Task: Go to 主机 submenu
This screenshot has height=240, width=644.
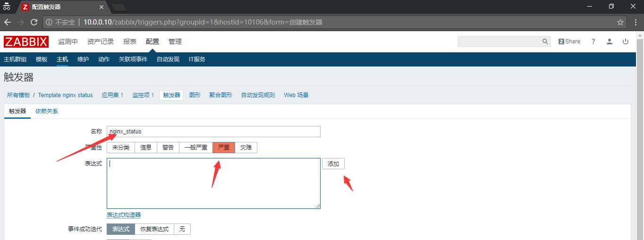Action: (62, 59)
